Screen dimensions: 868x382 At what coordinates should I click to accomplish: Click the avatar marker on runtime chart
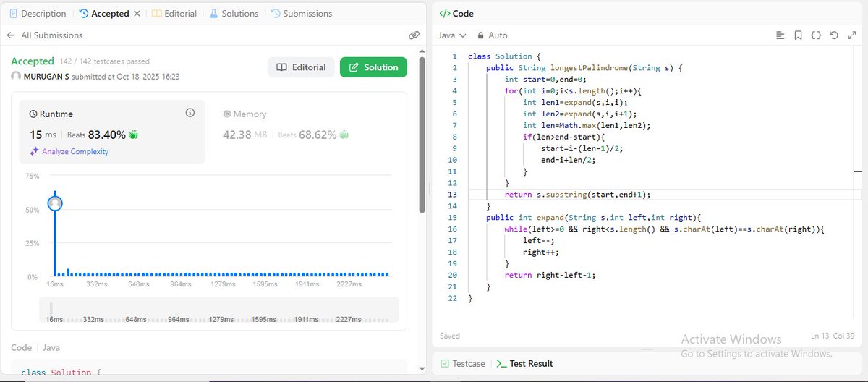click(55, 203)
